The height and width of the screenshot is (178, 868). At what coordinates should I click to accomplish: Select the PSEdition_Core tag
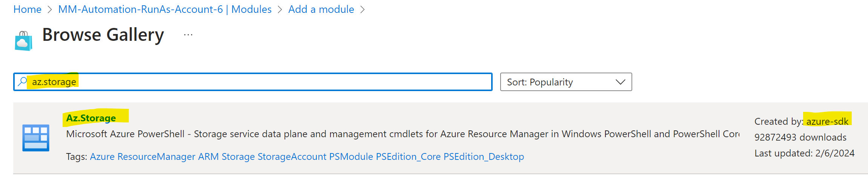pyautogui.click(x=408, y=156)
